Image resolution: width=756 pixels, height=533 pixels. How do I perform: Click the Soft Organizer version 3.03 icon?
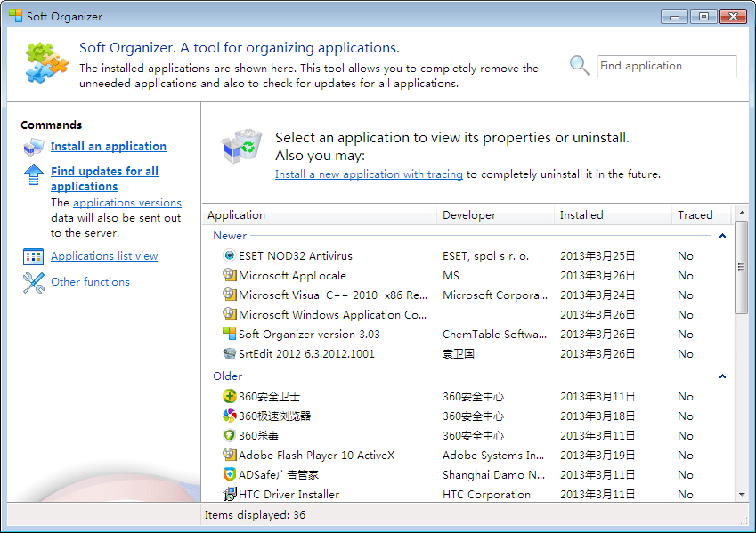click(229, 334)
